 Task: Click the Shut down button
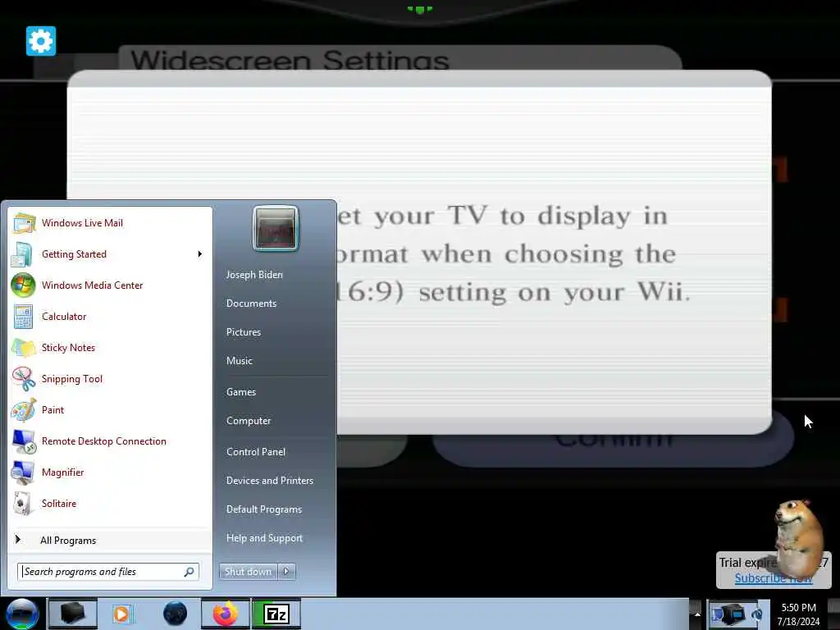[248, 572]
